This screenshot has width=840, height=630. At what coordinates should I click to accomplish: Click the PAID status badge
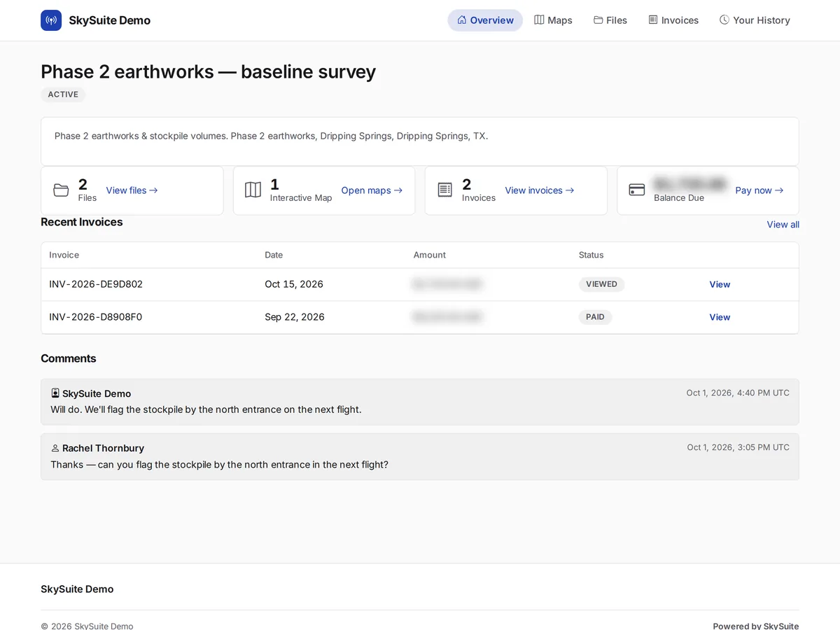pos(595,317)
